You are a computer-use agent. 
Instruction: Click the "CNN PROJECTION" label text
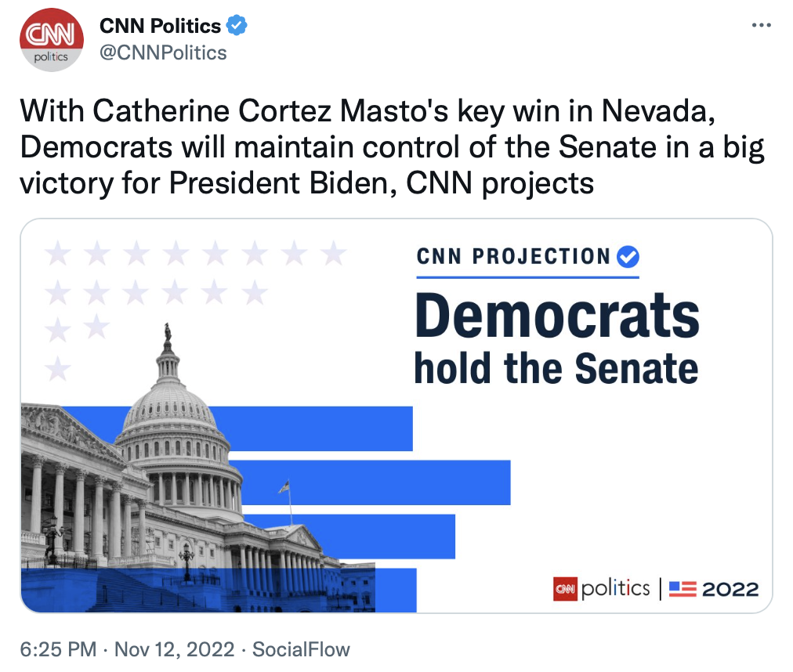[513, 256]
